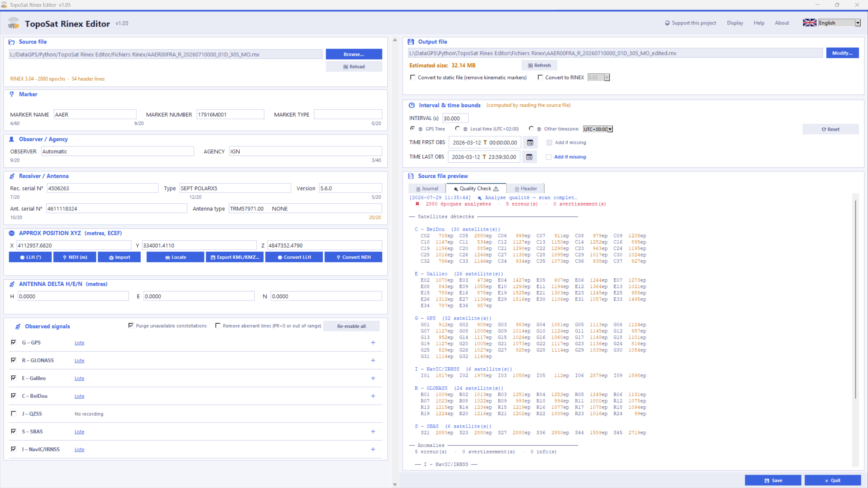Click the Reload source file button

tap(354, 67)
